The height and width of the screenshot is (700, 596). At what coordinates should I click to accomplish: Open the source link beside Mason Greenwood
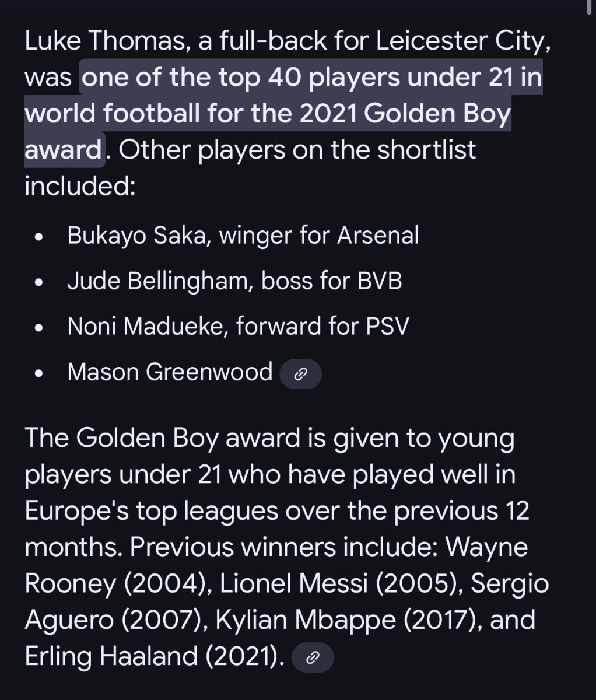click(x=300, y=374)
